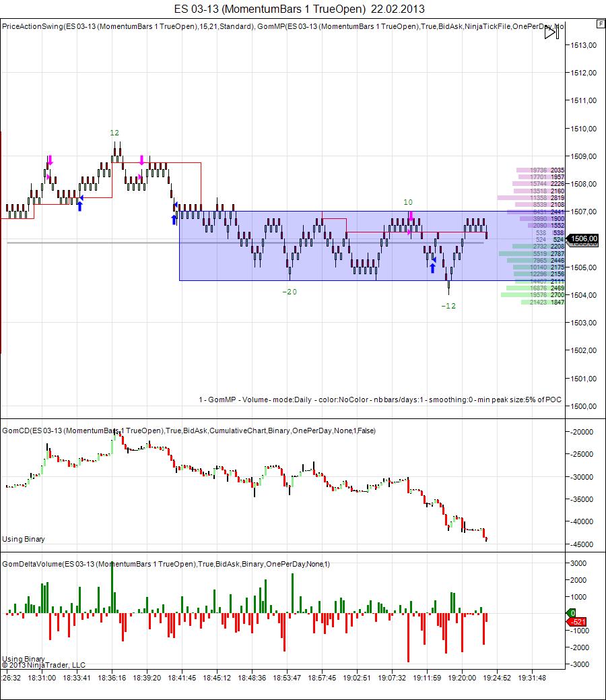Click the -3000 label on delta volume axis
This screenshot has height=700, width=606.
click(x=580, y=665)
